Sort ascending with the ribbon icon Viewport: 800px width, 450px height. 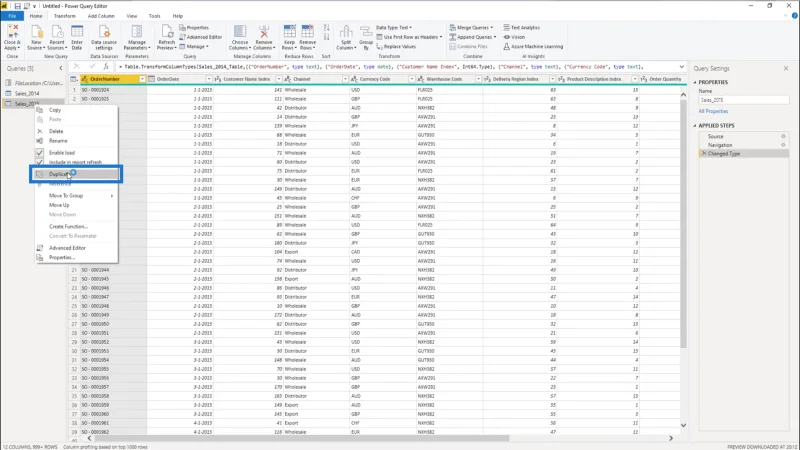(x=327, y=28)
